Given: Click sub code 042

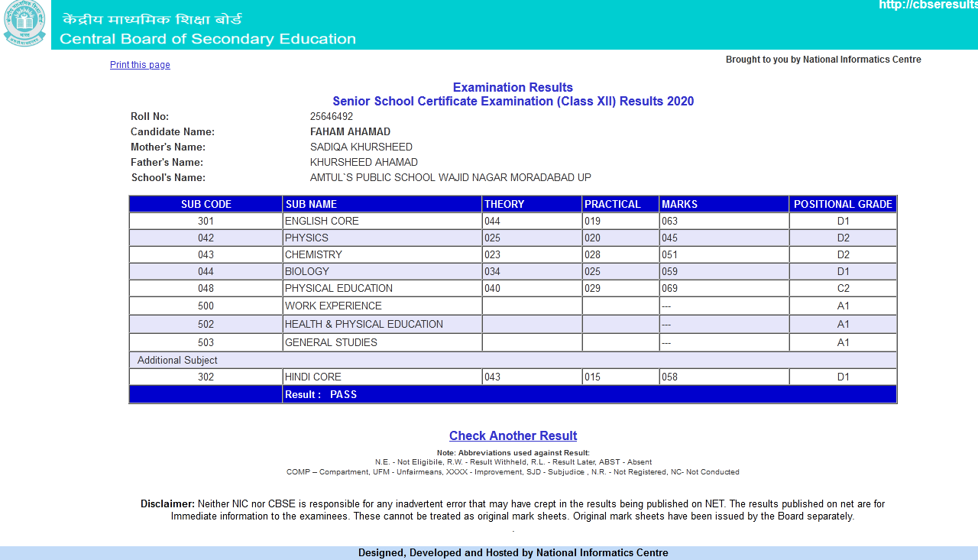Looking at the screenshot, I should (206, 238).
